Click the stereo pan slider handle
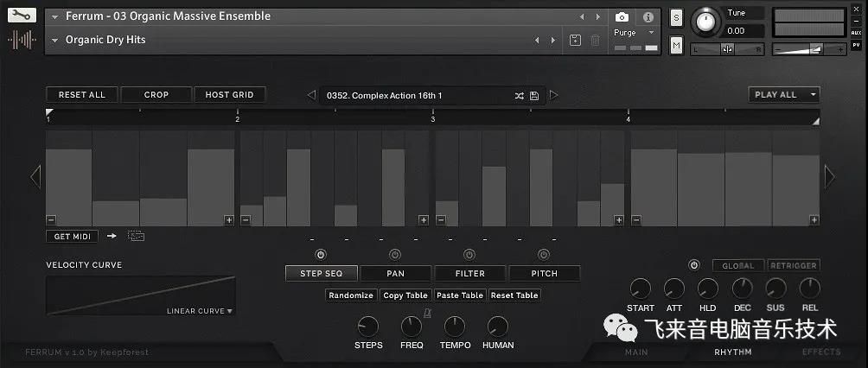Viewport: 868px width, 368px height. [727, 49]
